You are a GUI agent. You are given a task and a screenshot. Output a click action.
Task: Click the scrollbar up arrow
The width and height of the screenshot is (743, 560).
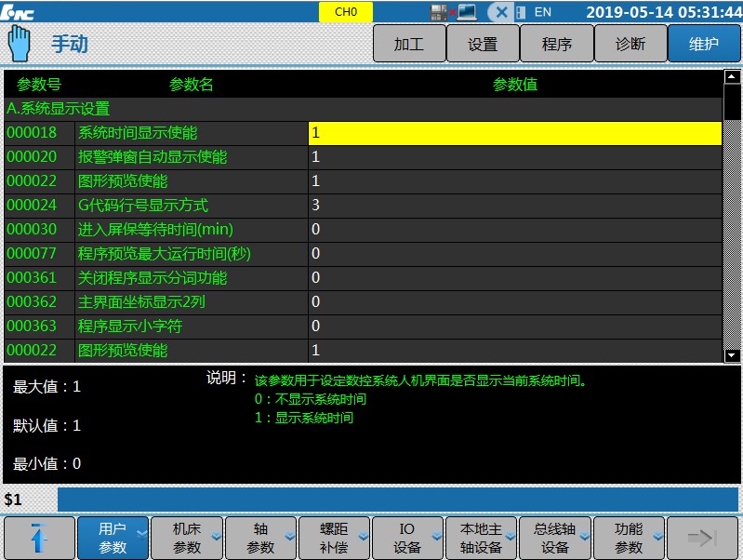[732, 77]
